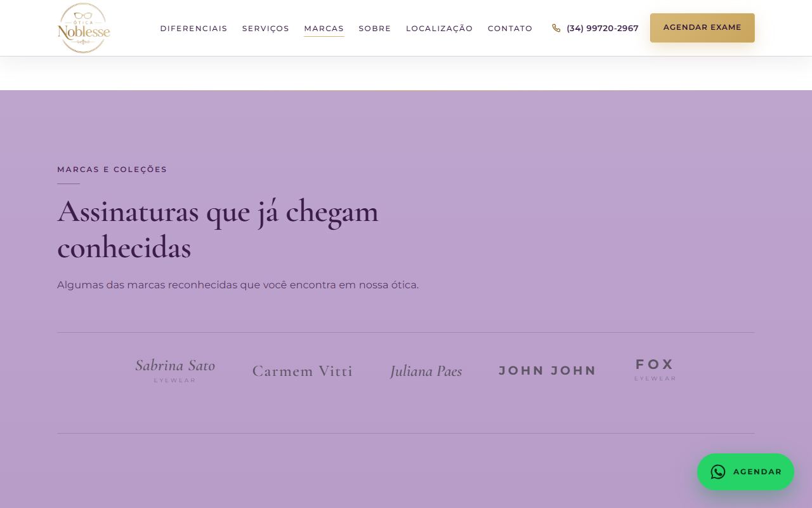Screen dimensions: 812x508
Task: Open the Contato menu item
Action: [510, 29]
